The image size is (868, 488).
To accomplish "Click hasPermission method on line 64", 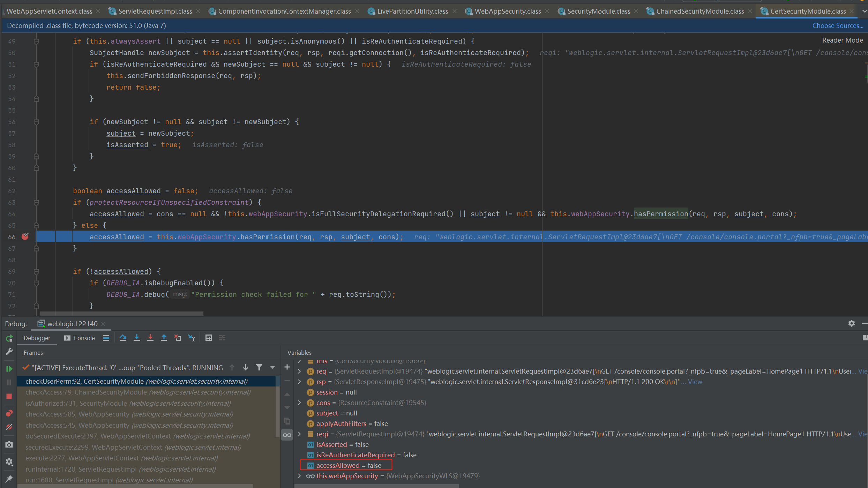I will coord(661,214).
